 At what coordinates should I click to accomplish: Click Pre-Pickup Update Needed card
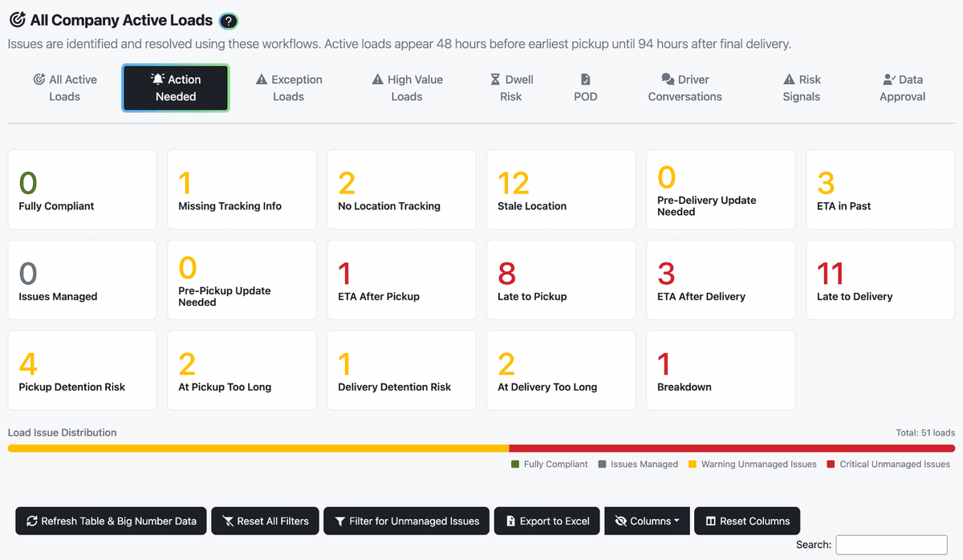(242, 280)
